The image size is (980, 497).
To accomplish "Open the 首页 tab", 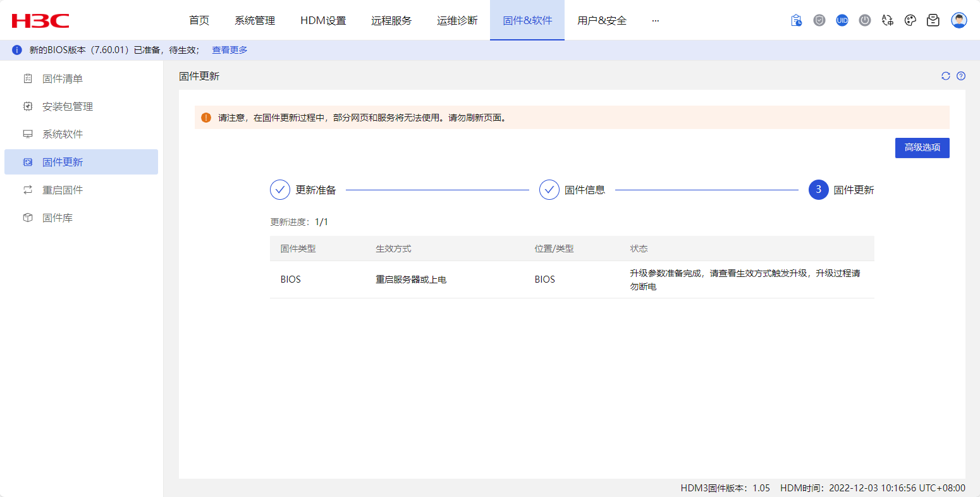I will [x=199, y=20].
